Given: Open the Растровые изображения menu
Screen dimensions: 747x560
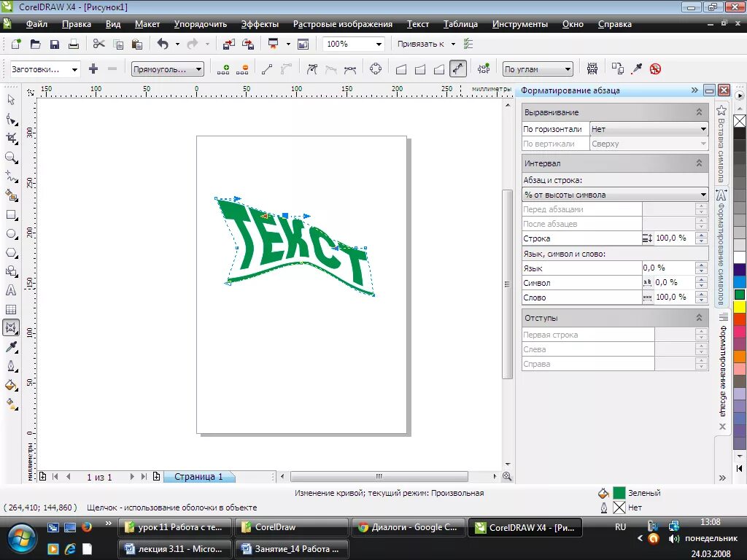Looking at the screenshot, I should tap(343, 24).
